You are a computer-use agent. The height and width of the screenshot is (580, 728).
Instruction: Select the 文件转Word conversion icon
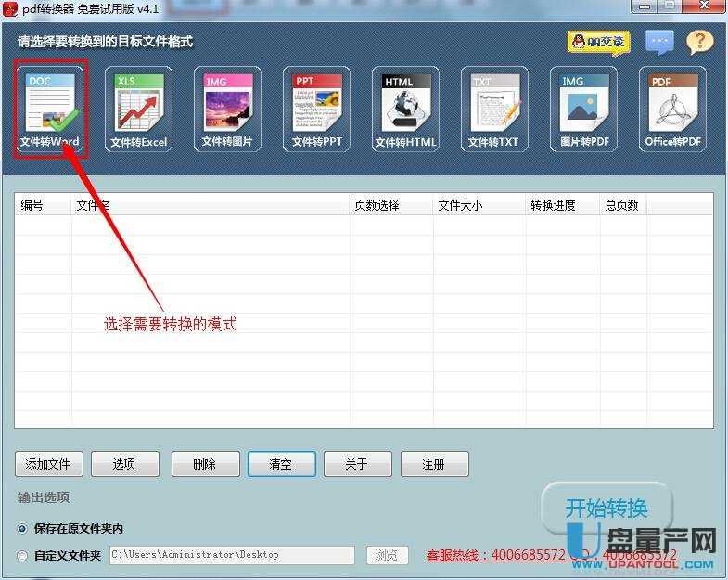[x=52, y=110]
